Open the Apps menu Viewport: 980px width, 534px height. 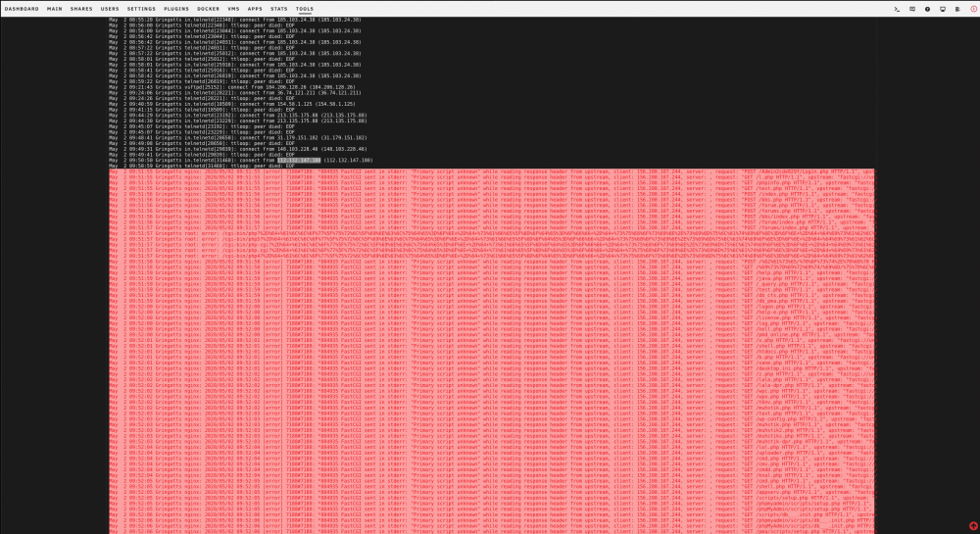(x=255, y=9)
